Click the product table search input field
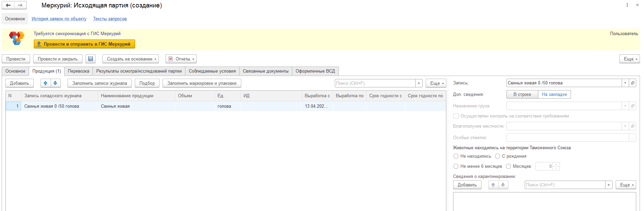 click(x=375, y=83)
